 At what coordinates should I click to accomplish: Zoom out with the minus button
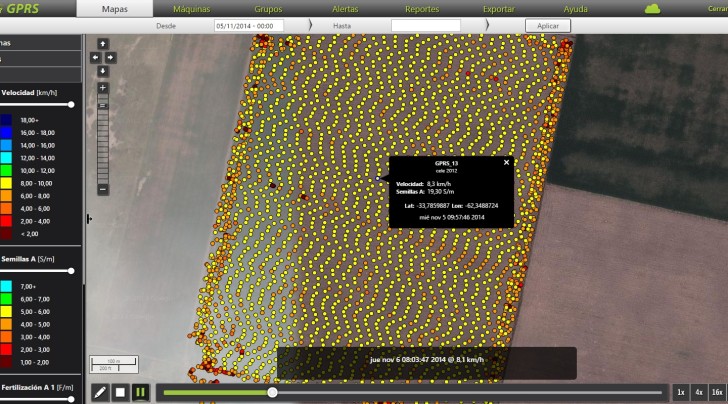tap(102, 189)
